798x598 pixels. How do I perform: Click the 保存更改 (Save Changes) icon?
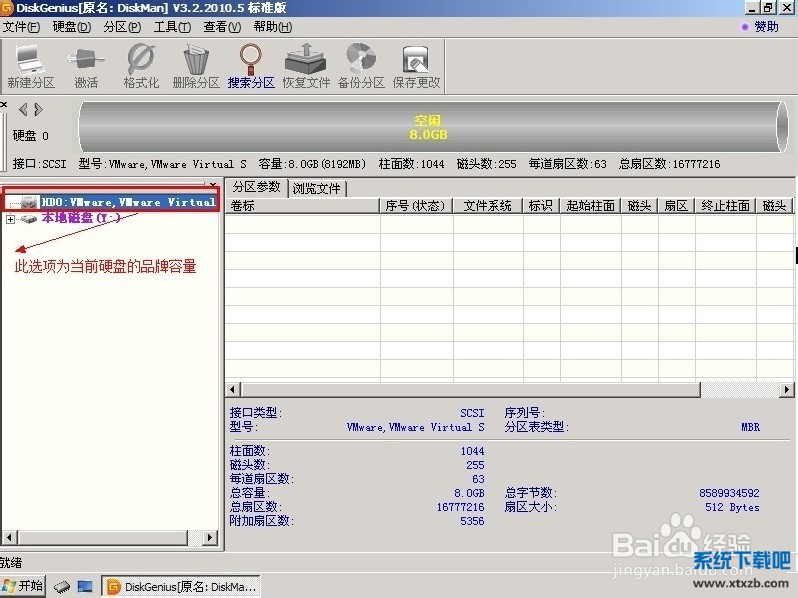pos(416,66)
